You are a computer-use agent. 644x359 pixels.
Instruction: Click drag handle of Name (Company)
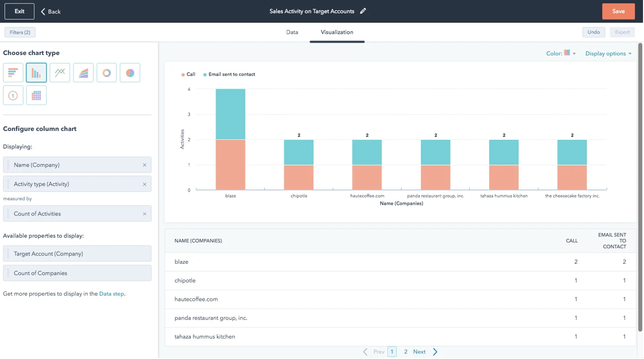pos(8,165)
